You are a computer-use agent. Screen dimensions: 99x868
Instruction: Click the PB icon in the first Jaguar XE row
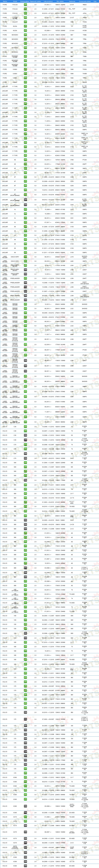[x=25, y=160]
